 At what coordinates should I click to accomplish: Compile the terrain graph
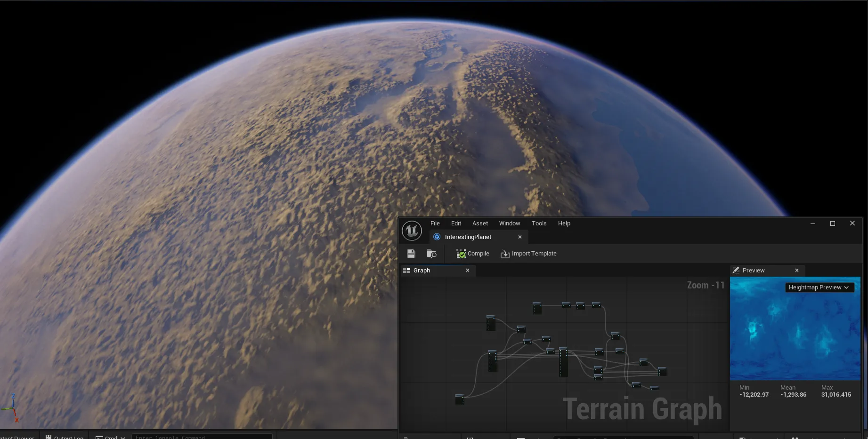[x=473, y=254]
